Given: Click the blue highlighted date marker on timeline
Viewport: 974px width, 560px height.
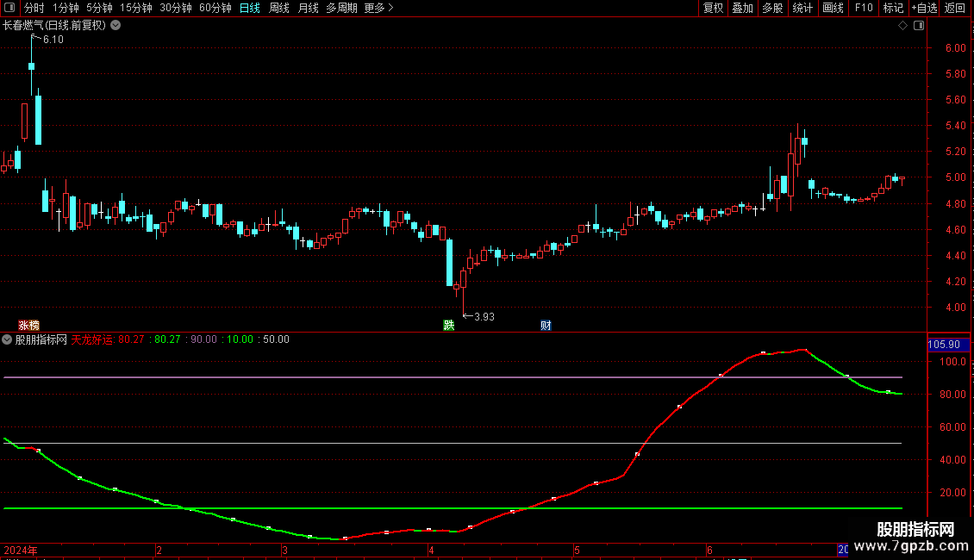Looking at the screenshot, I should coord(843,550).
